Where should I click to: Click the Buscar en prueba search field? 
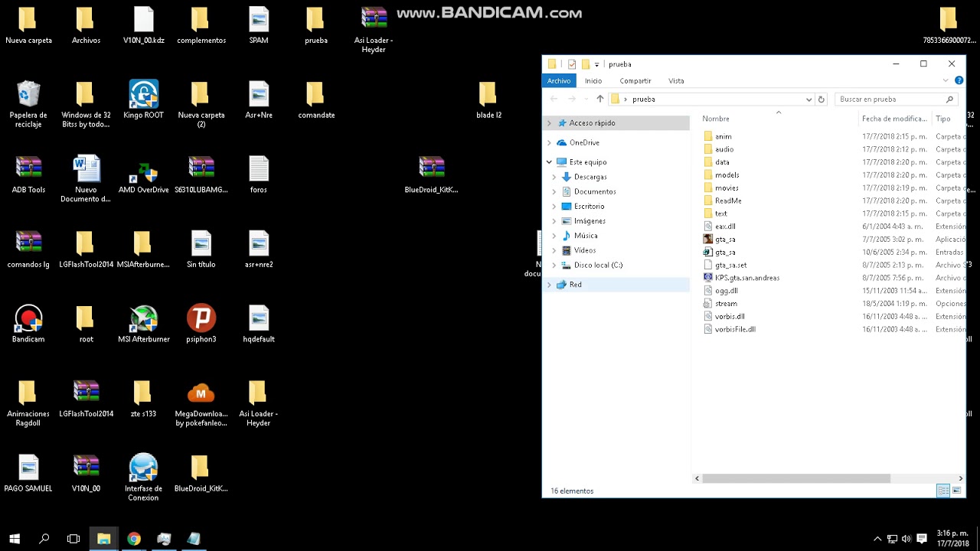tap(896, 99)
